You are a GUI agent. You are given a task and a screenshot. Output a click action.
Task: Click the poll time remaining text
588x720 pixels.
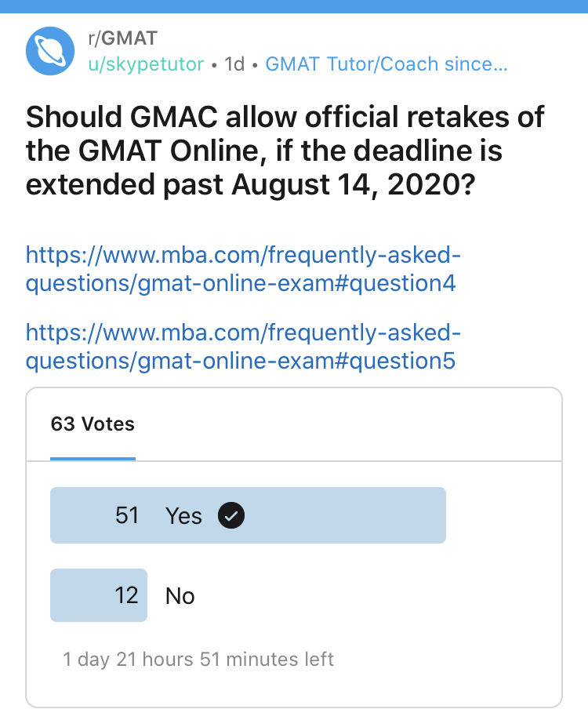(198, 660)
